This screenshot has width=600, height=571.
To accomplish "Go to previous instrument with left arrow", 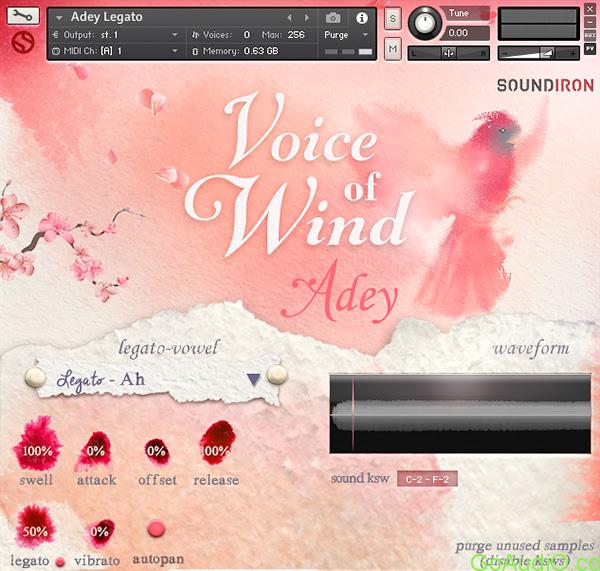I will click(290, 18).
